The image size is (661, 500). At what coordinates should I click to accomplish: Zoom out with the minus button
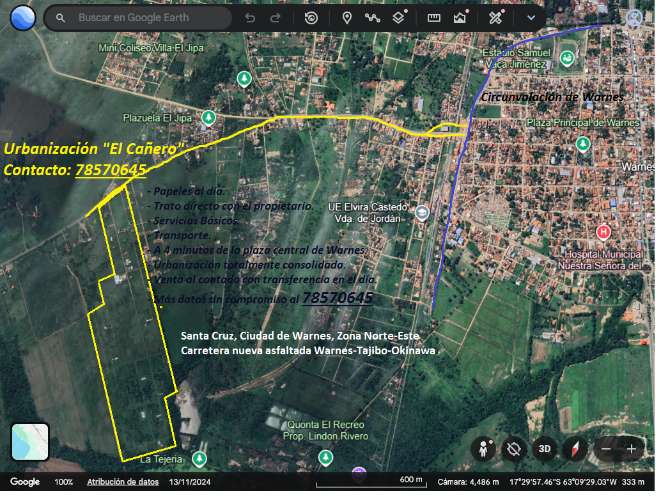pyautogui.click(x=605, y=449)
